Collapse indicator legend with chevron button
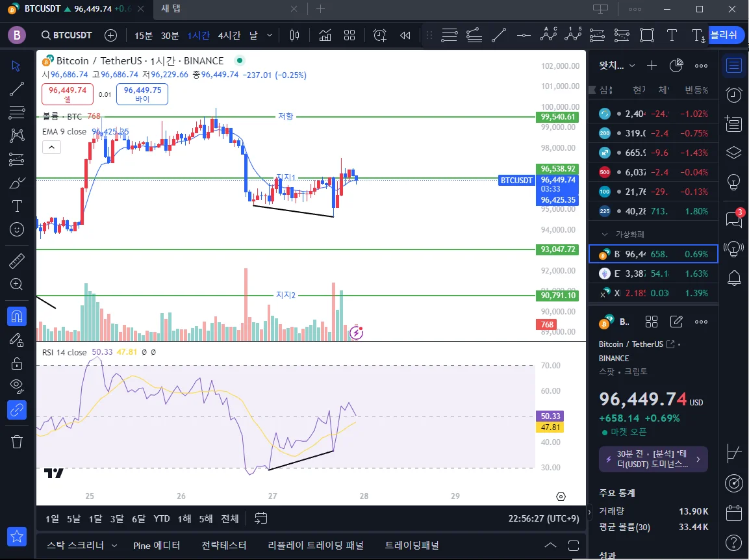 (x=51, y=147)
